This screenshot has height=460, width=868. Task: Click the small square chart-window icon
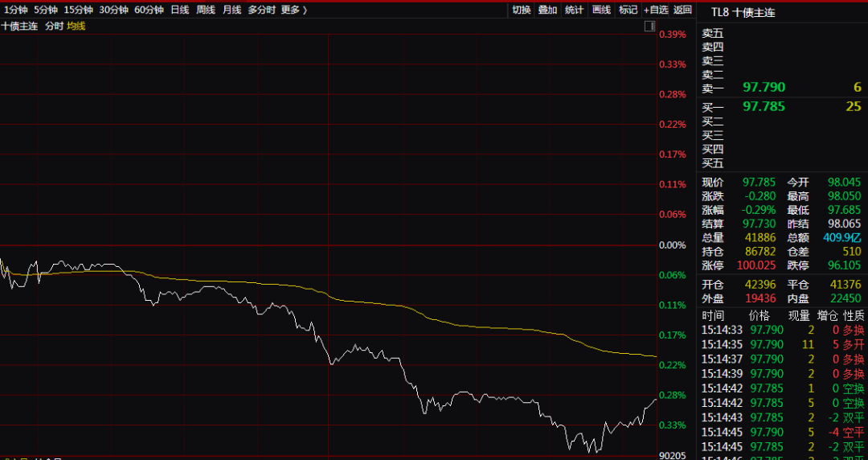(650, 26)
